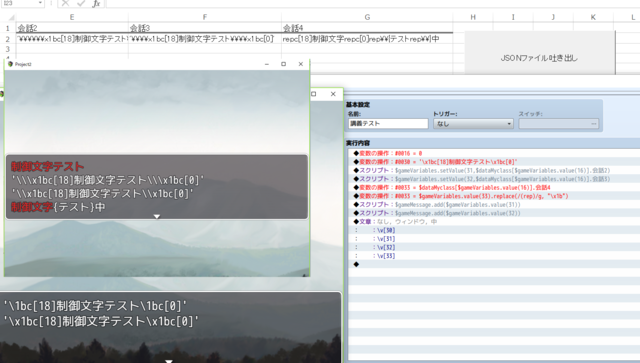Click the select-all corner of the Excel sheet
This screenshot has width=640, height=363.
11,18
